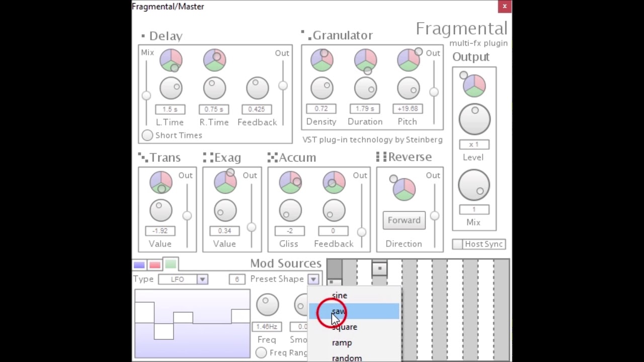Toggle the Trans effect enable icon
The image size is (644, 362).
click(x=143, y=157)
